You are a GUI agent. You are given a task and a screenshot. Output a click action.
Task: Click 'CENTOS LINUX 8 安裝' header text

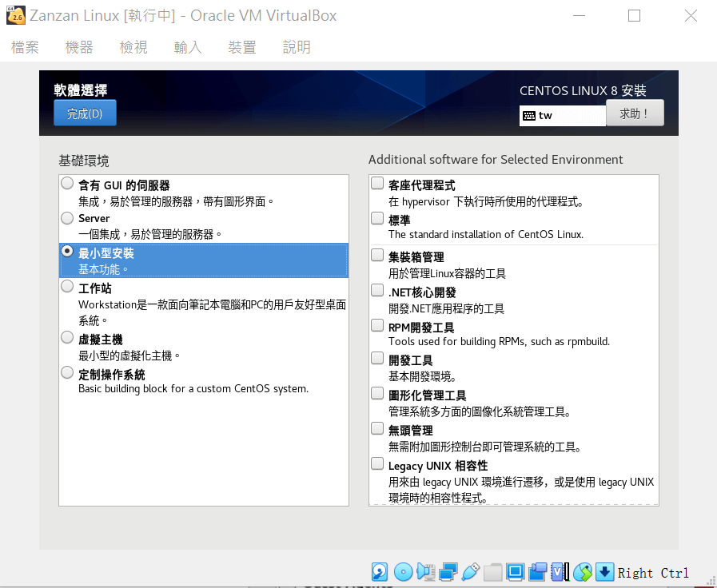tap(583, 91)
